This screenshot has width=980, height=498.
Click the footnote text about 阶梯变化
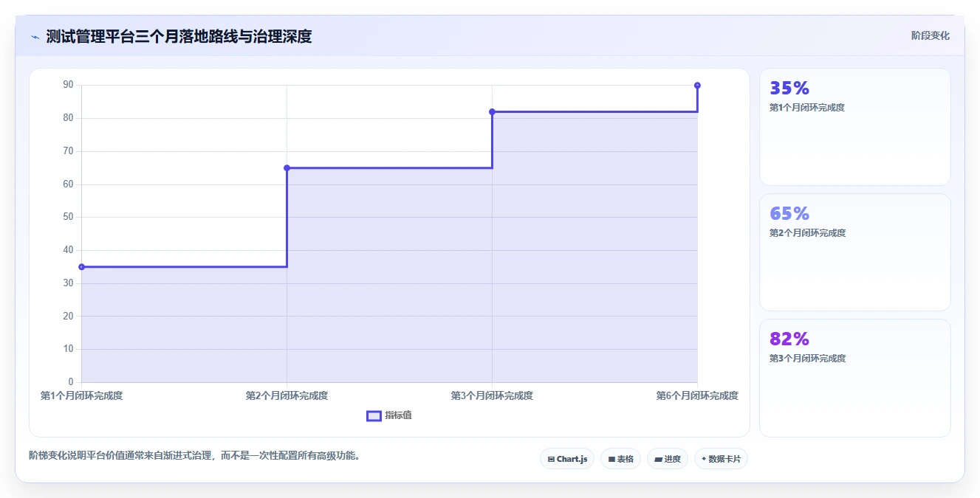tap(194, 456)
